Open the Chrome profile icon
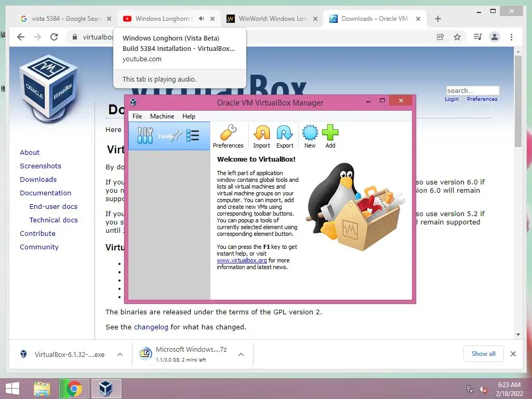This screenshot has width=532, height=399. pyautogui.click(x=495, y=37)
